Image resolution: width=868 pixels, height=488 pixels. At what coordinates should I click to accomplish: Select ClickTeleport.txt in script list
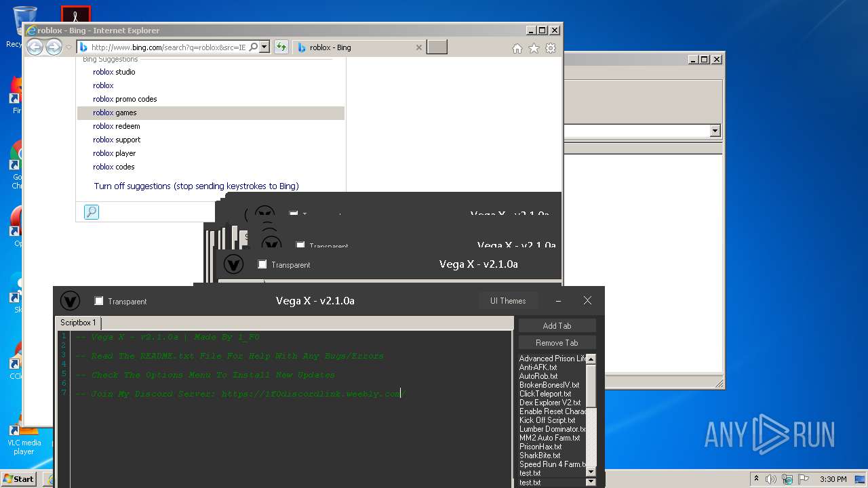pos(552,394)
